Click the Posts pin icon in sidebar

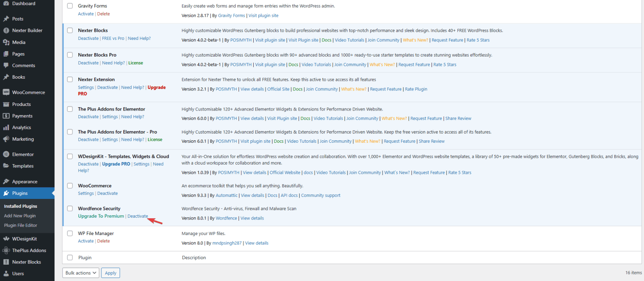[6, 19]
